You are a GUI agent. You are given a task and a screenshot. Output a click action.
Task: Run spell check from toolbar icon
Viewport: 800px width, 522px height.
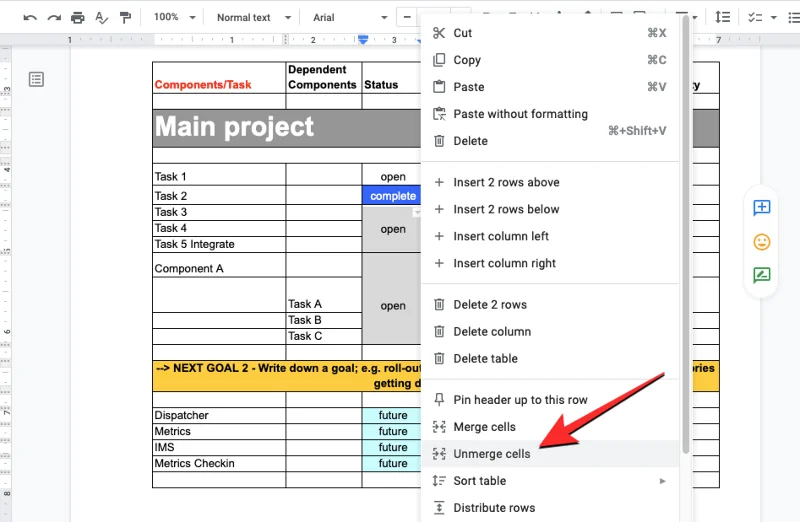coord(101,18)
